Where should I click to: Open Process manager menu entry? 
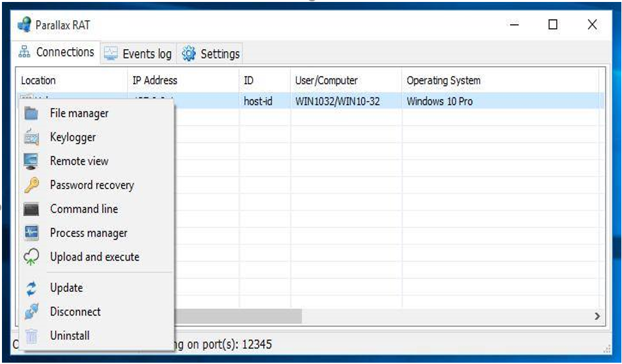(97, 233)
